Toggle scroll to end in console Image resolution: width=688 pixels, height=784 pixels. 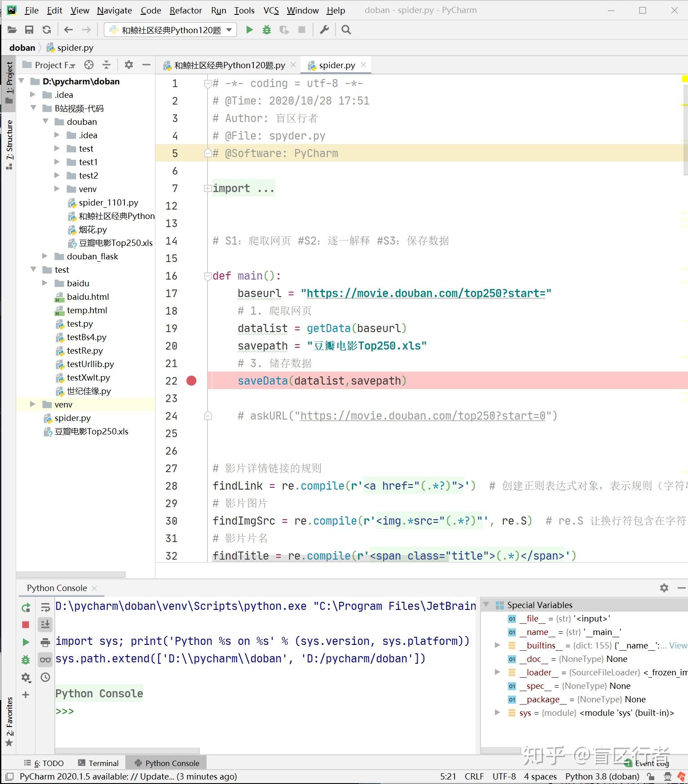click(45, 625)
